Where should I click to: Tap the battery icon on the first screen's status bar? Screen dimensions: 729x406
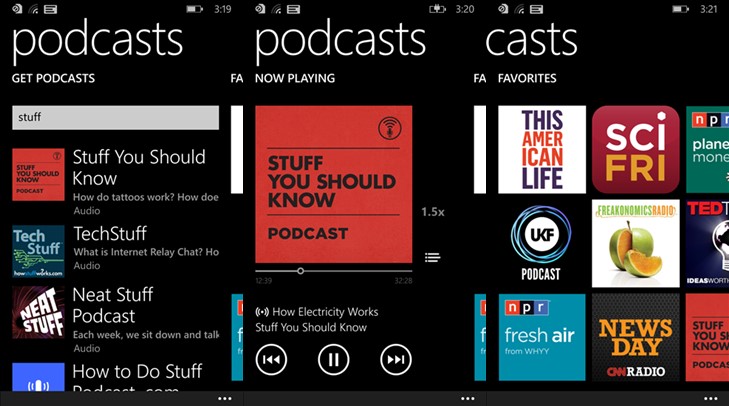click(x=194, y=9)
